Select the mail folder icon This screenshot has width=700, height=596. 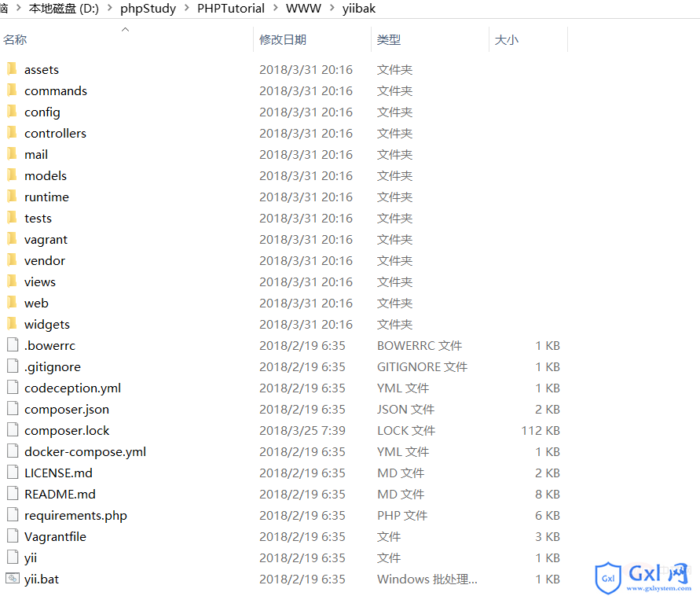tap(12, 154)
